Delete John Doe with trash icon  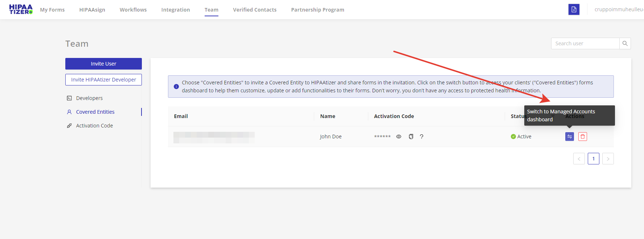coord(582,137)
